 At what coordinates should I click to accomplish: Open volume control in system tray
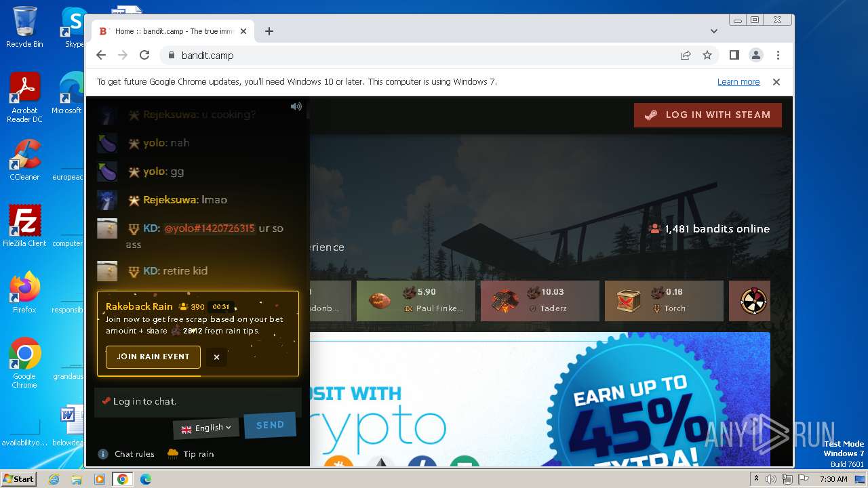[x=770, y=479]
